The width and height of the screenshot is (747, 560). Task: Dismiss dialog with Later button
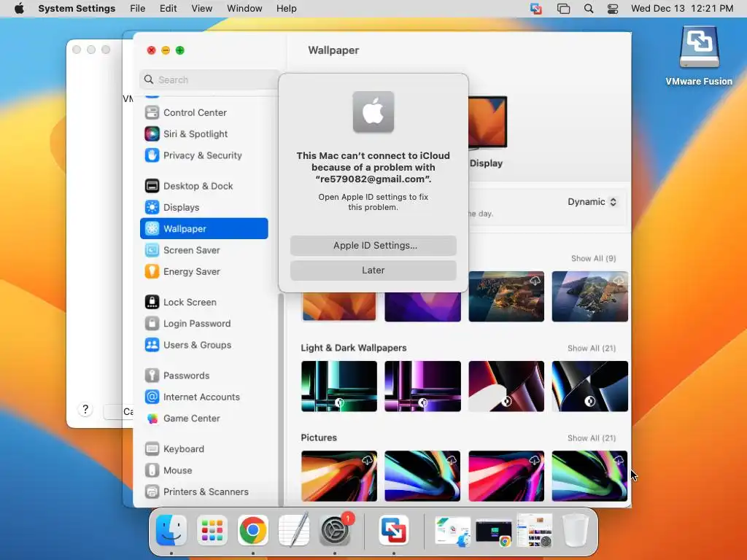(x=373, y=271)
